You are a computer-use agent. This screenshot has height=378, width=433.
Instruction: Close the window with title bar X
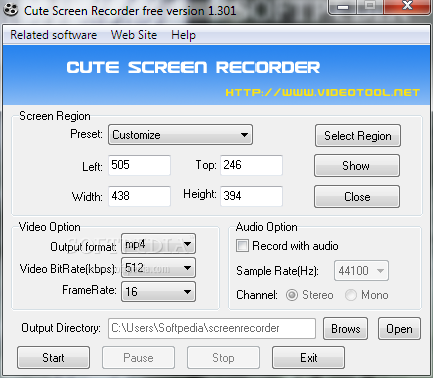pos(407,7)
